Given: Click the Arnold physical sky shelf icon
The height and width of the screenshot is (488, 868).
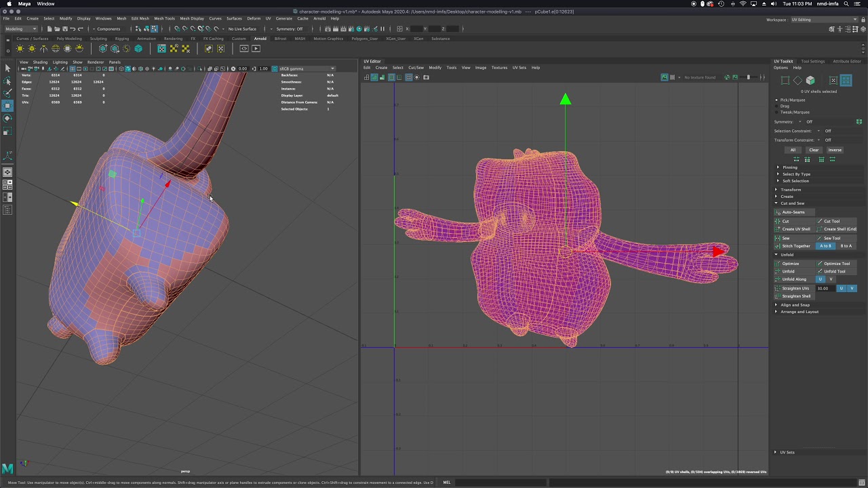Looking at the screenshot, I should (79, 49).
